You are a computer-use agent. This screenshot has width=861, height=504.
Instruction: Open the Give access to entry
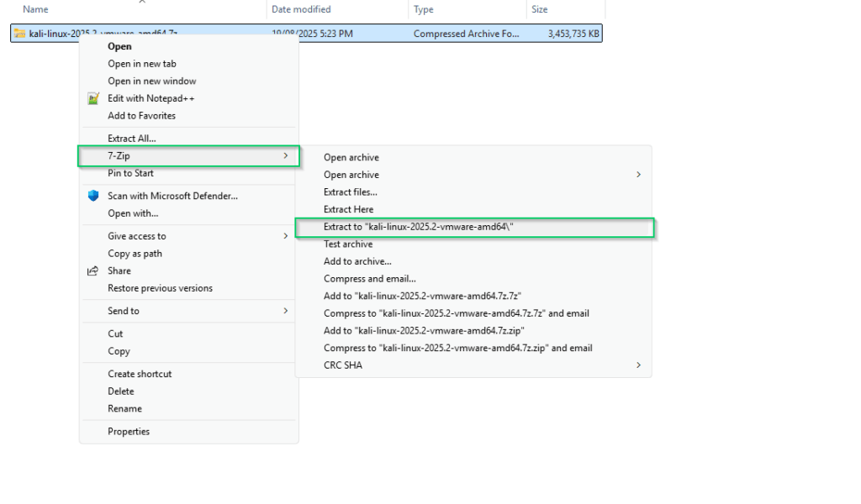[x=189, y=236]
